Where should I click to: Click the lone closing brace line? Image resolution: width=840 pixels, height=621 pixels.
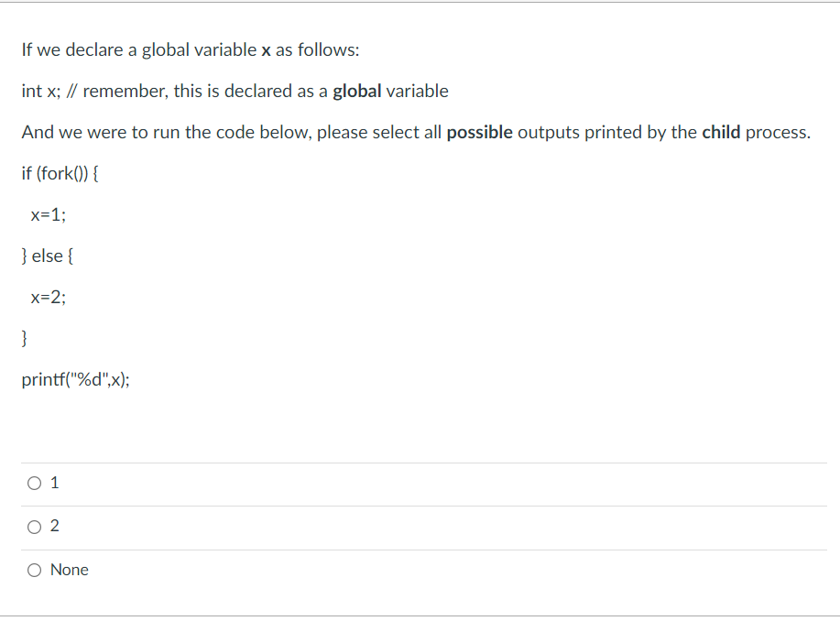[x=24, y=339]
